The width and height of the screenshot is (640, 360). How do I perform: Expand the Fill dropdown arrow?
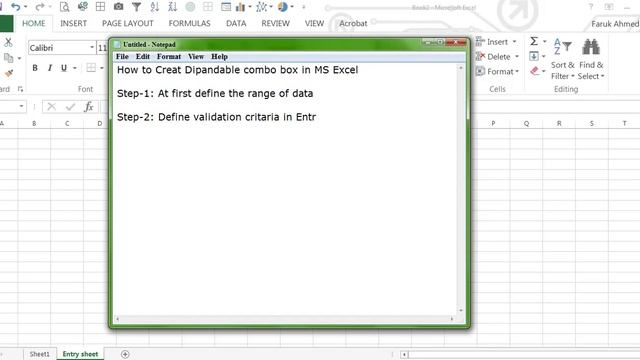coord(544,56)
